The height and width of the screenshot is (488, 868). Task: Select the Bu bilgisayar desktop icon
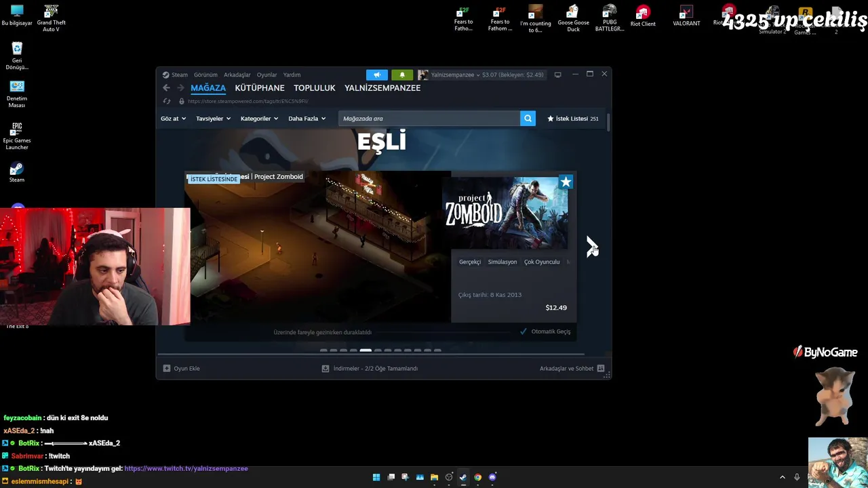tap(17, 16)
